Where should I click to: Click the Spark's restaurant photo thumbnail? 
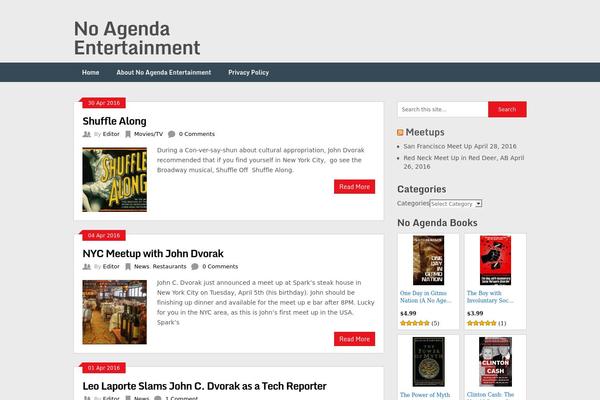point(114,312)
